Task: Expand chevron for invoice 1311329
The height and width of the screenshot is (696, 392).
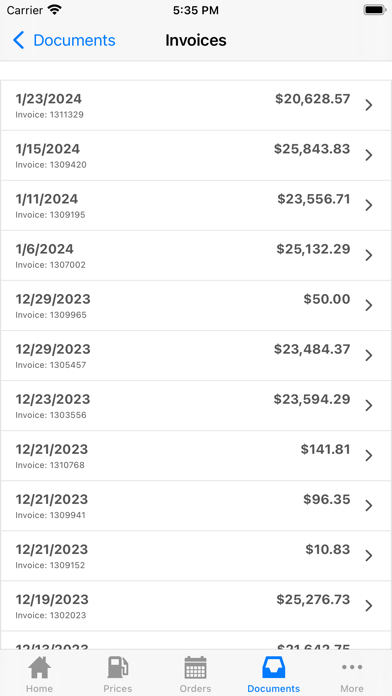Action: (368, 105)
